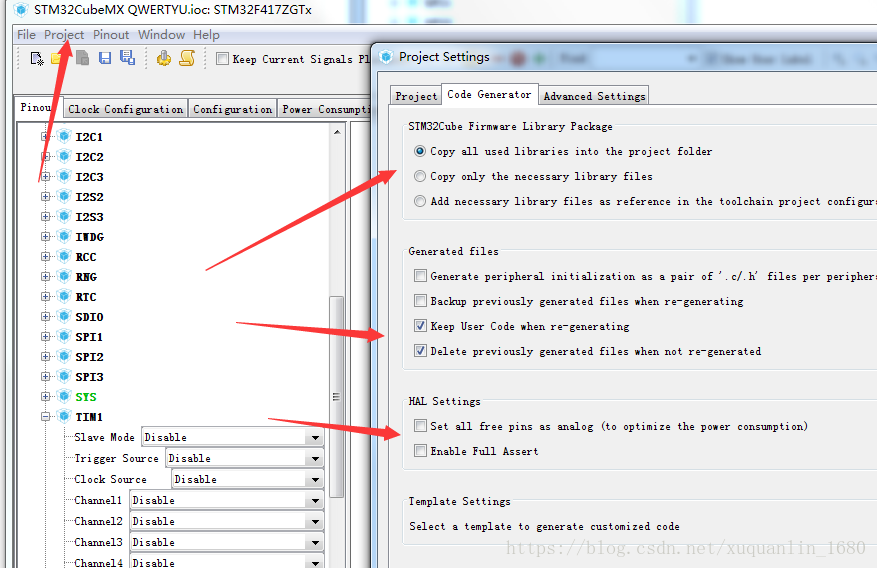This screenshot has height=568, width=877.
Task: Collapse the TIM1 tree node
Action: pyautogui.click(x=45, y=416)
